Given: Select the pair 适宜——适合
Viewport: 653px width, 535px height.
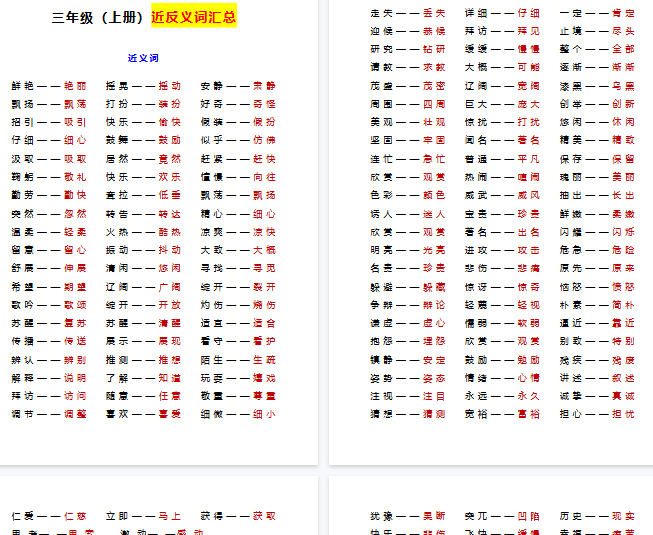Looking at the screenshot, I should 238,323.
